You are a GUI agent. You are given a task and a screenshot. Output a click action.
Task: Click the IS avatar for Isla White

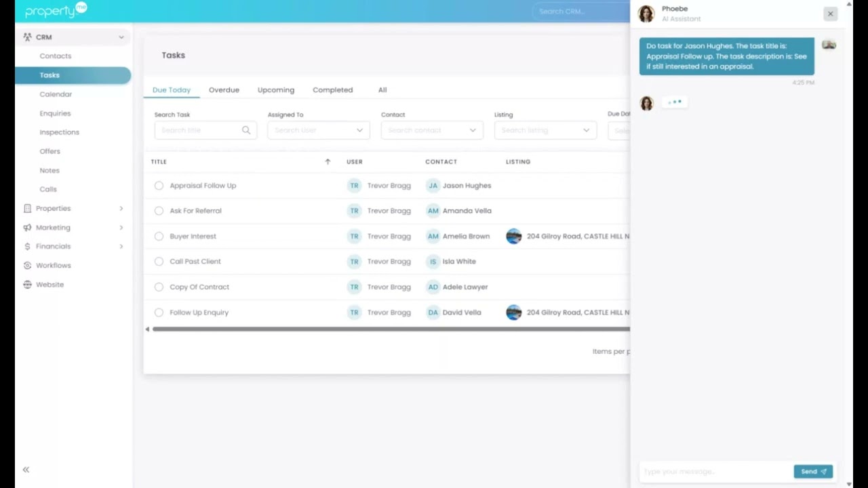click(x=433, y=262)
